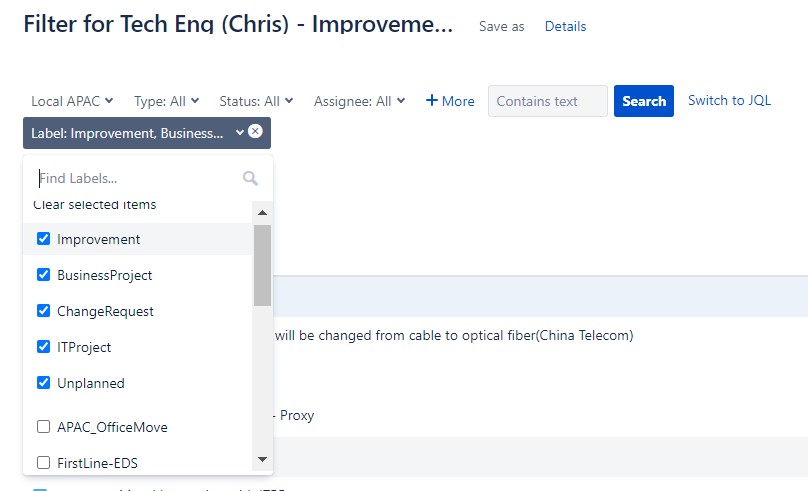Image resolution: width=808 pixels, height=491 pixels.
Task: Open the Status: All dropdown
Action: [x=256, y=101]
